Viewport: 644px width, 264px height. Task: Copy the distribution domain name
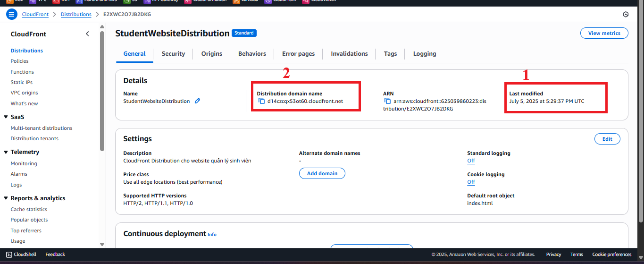point(261,101)
